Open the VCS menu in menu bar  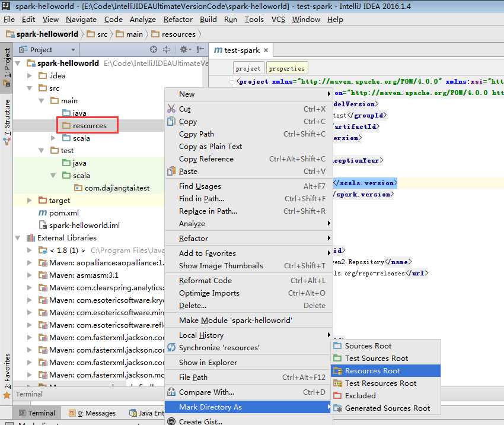(x=278, y=20)
